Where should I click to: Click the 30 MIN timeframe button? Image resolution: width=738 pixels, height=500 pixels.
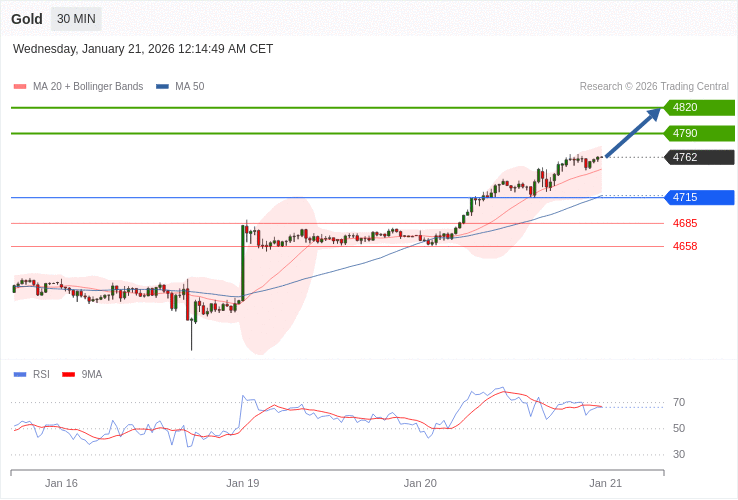[76, 19]
